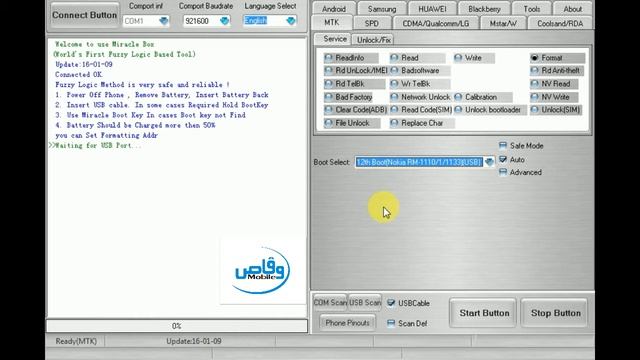Click the Boot Select combo box field

[424, 162]
